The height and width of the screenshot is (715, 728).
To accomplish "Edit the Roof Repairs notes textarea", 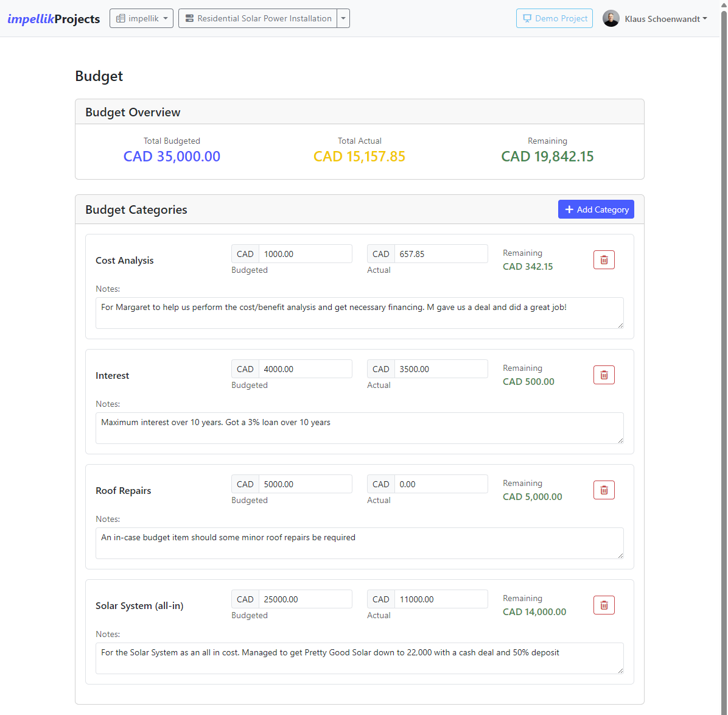I will click(359, 543).
